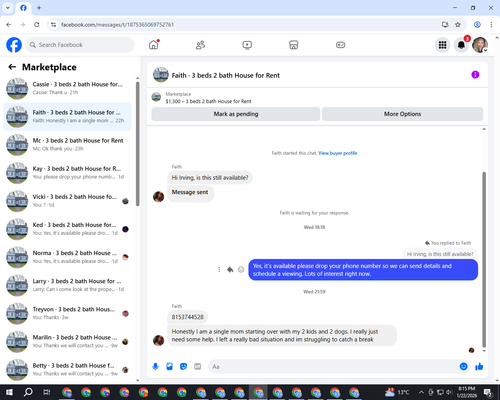Choose a sticker icon in composer
The height and width of the screenshot is (400, 500).
(x=183, y=367)
